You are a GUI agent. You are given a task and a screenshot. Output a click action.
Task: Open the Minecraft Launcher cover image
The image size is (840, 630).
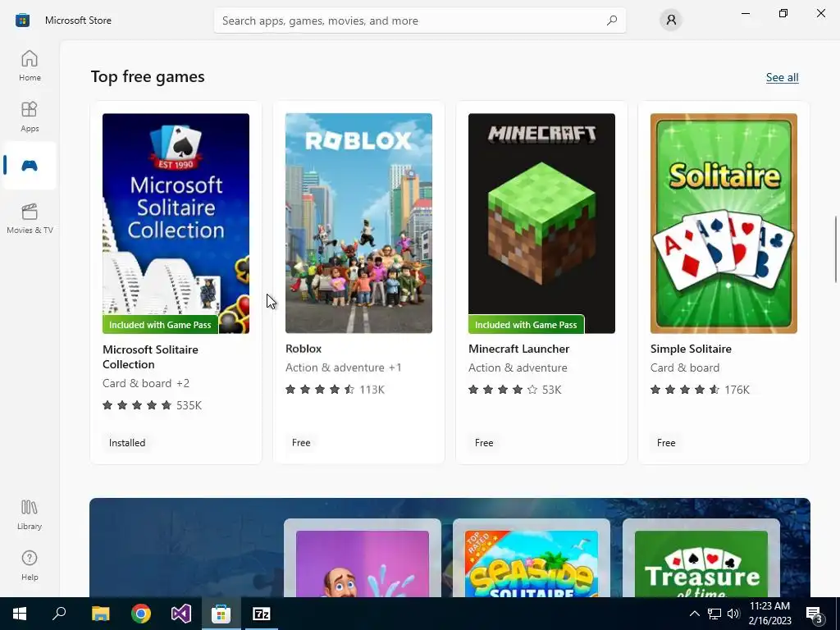point(541,223)
